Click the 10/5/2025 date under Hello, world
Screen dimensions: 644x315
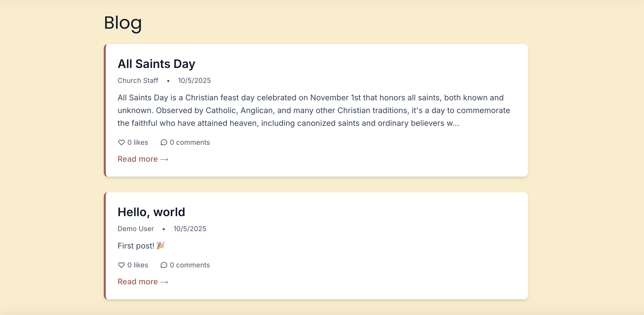(190, 229)
